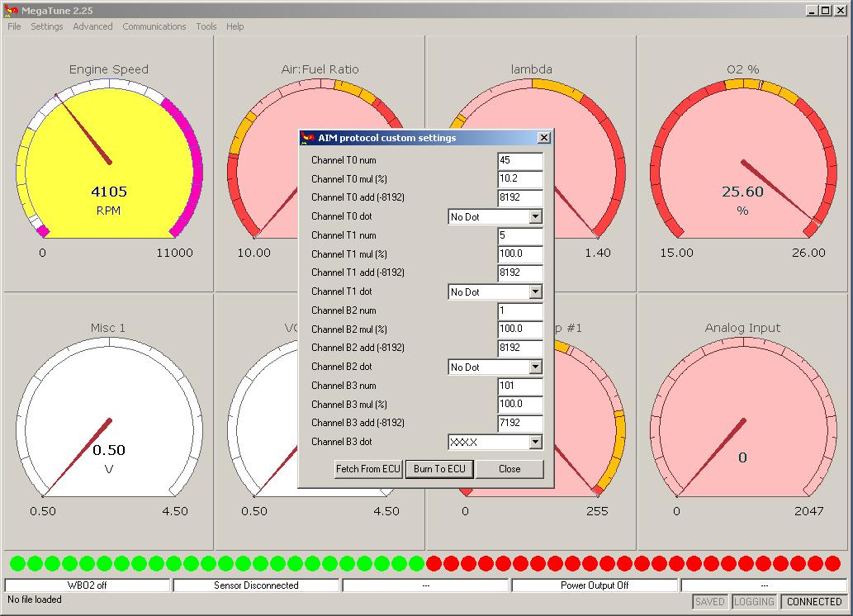Close the MegaTune main window
Screen dimensions: 853x616
pyautogui.click(x=841, y=10)
